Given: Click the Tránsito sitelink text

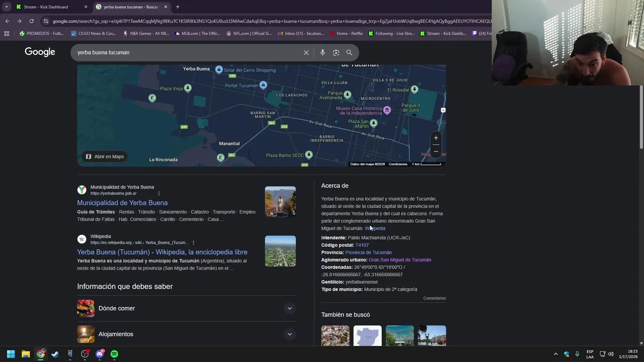Looking at the screenshot, I should (146, 212).
